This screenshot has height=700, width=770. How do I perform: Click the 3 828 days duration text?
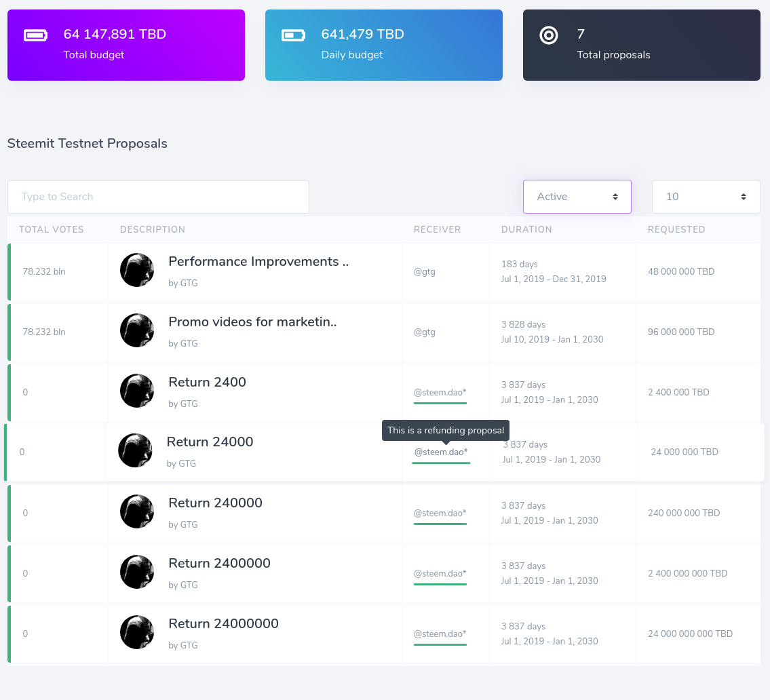coord(524,325)
